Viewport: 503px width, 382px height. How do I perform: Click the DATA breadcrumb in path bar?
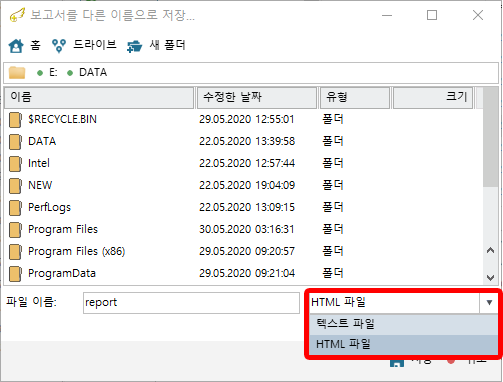point(93,72)
